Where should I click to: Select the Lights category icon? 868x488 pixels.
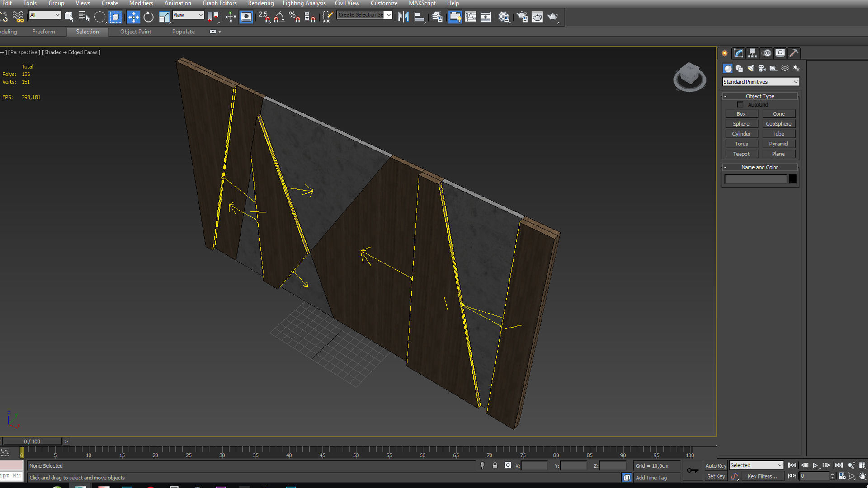(x=750, y=68)
